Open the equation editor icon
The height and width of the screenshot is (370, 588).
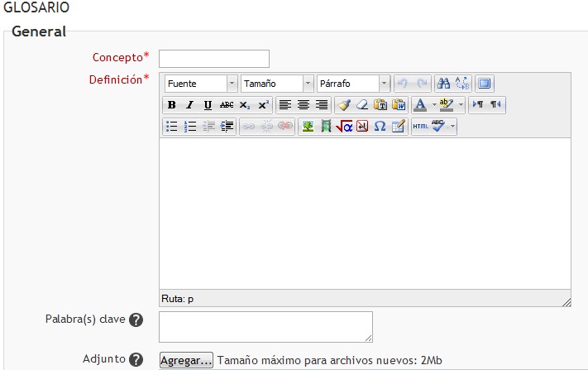344,127
